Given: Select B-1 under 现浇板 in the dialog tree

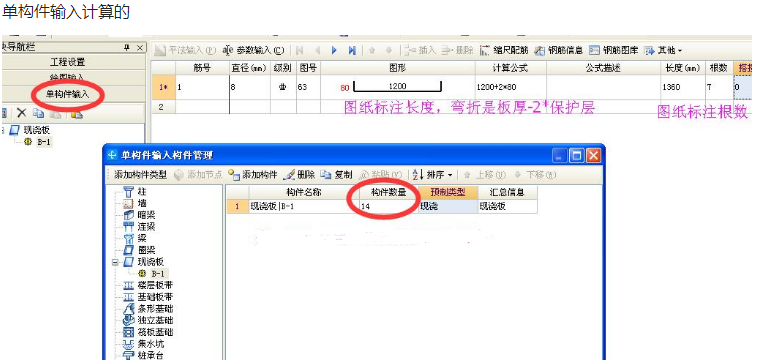Looking at the screenshot, I should pyautogui.click(x=152, y=274).
